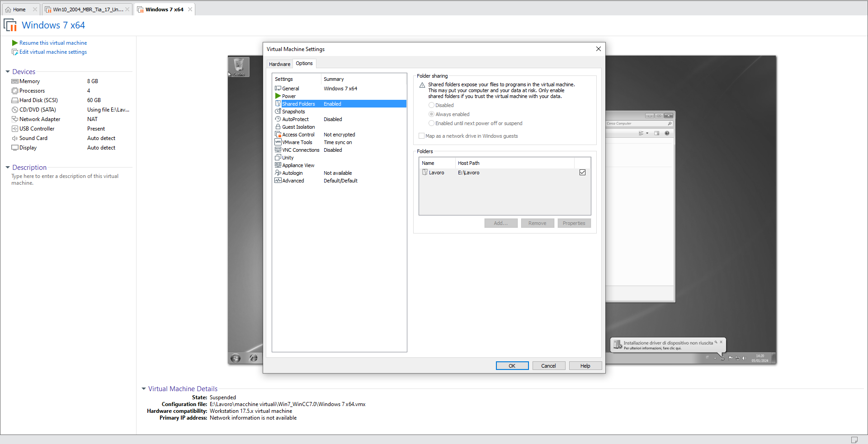868x444 pixels.
Task: Click the Memory device icon
Action: (15, 81)
